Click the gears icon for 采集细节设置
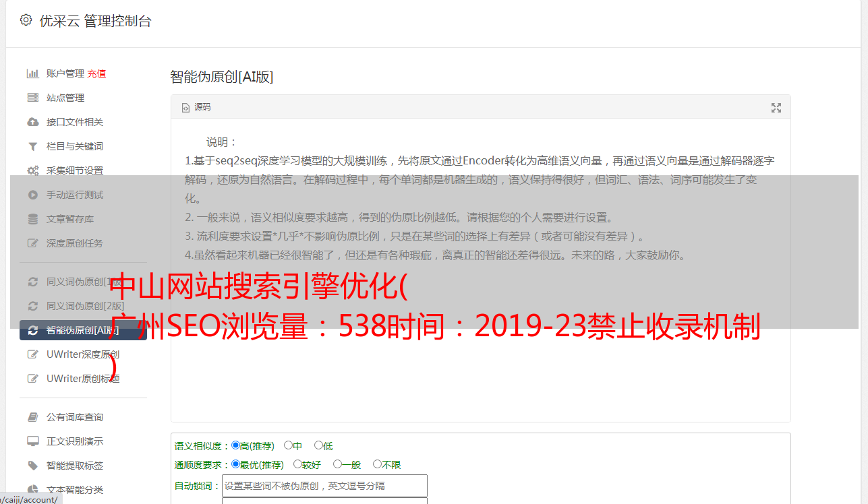 point(32,170)
